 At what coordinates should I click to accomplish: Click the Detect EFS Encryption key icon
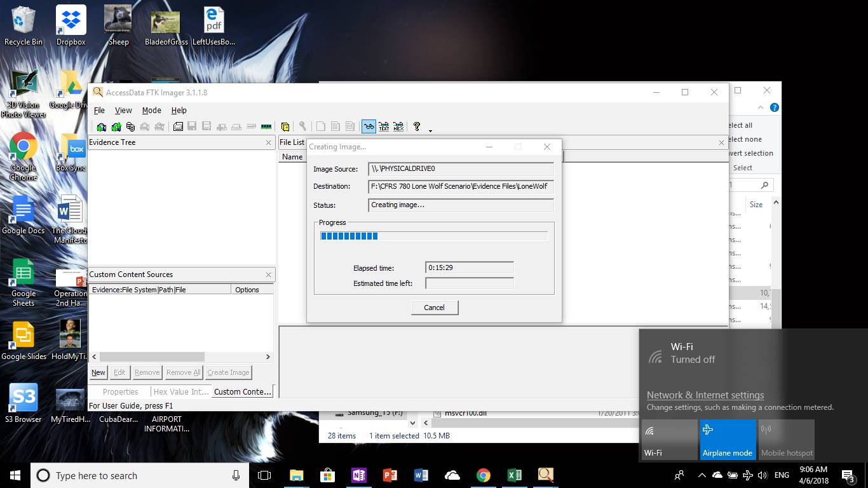[303, 126]
